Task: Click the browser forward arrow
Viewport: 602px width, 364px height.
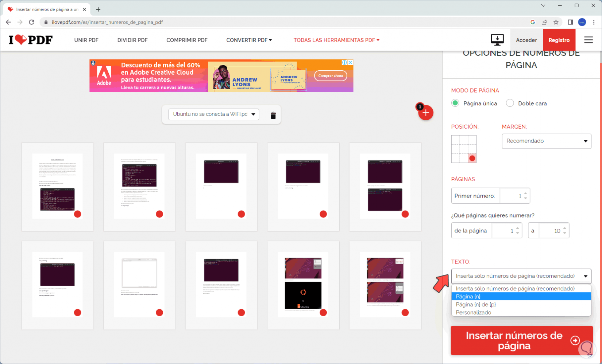Action: [20, 22]
